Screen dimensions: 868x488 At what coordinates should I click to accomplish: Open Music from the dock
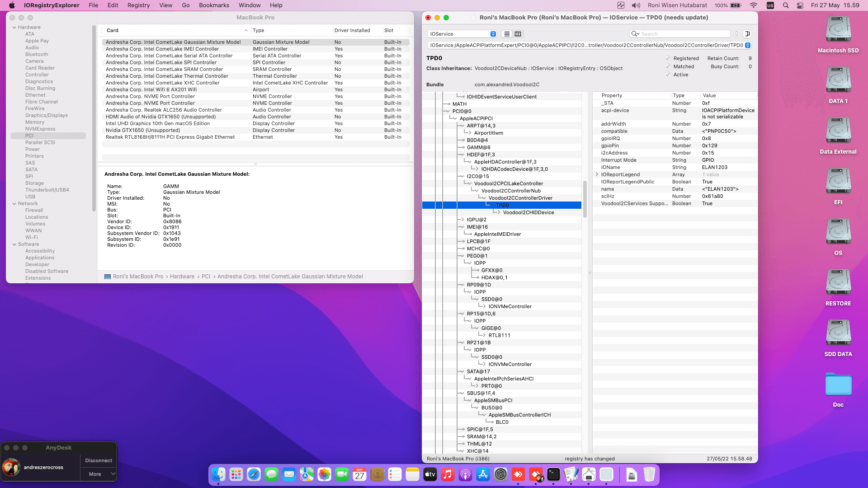[448, 474]
